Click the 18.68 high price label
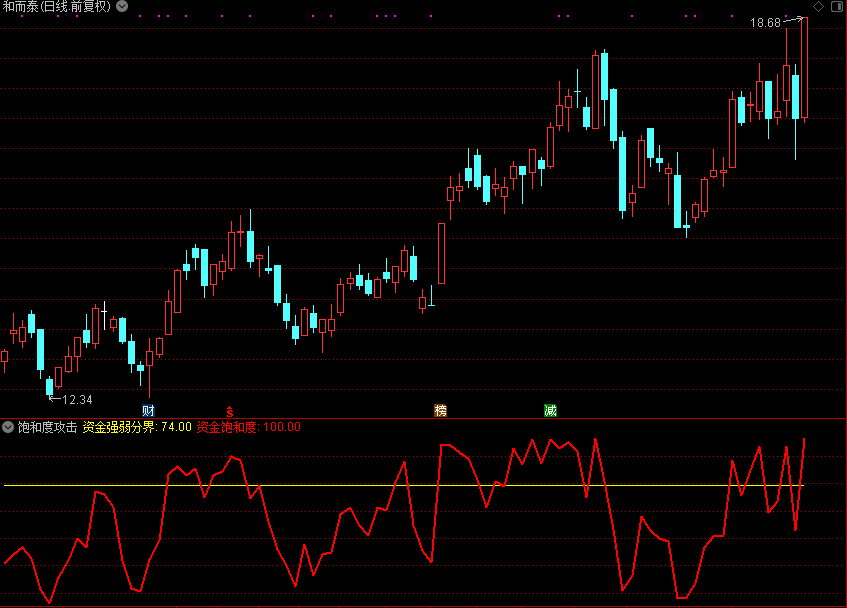Image resolution: width=847 pixels, height=608 pixels. point(765,23)
